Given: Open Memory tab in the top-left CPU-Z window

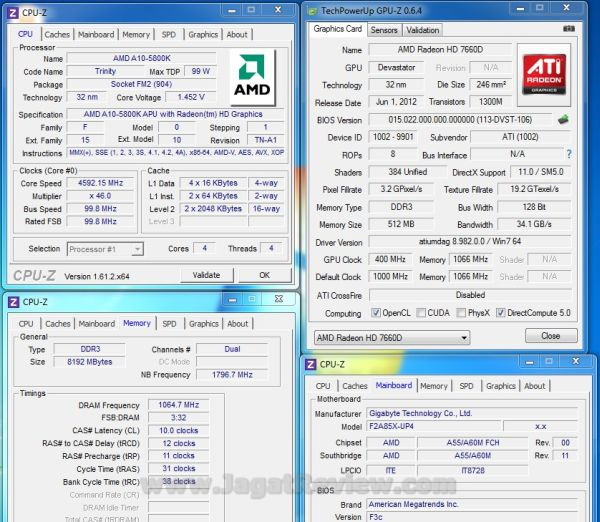Looking at the screenshot, I should pos(136,34).
